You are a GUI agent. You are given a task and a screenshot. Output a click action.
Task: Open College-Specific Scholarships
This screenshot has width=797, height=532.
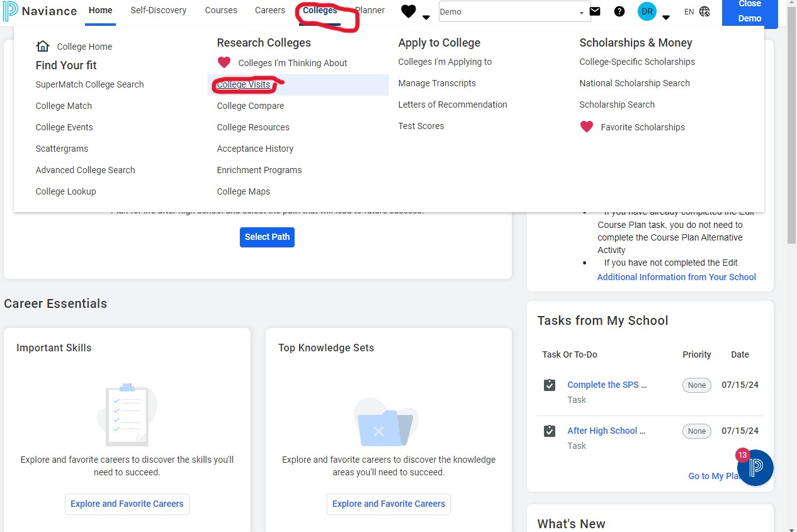pyautogui.click(x=637, y=62)
